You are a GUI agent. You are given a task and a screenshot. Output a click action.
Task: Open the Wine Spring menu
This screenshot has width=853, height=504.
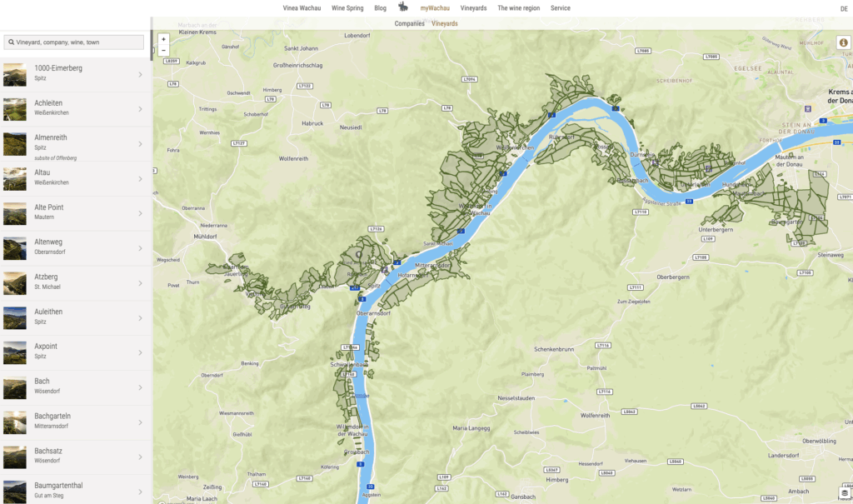click(x=347, y=8)
